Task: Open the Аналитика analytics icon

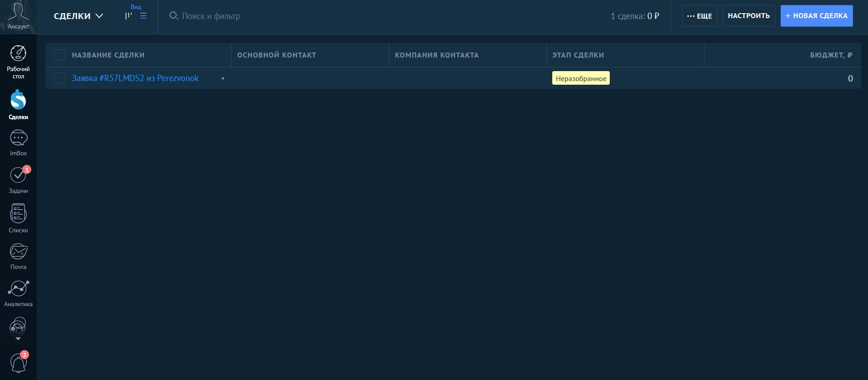Action: 18,289
